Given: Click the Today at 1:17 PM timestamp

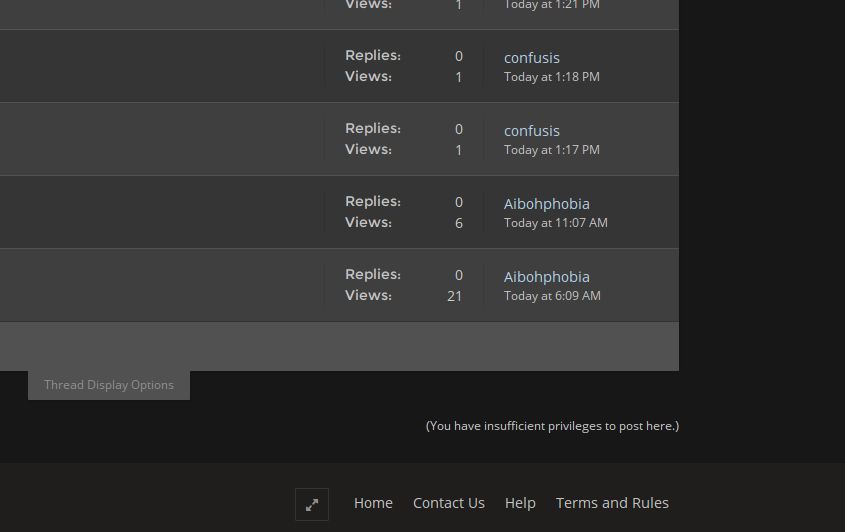Looking at the screenshot, I should pyautogui.click(x=552, y=150).
